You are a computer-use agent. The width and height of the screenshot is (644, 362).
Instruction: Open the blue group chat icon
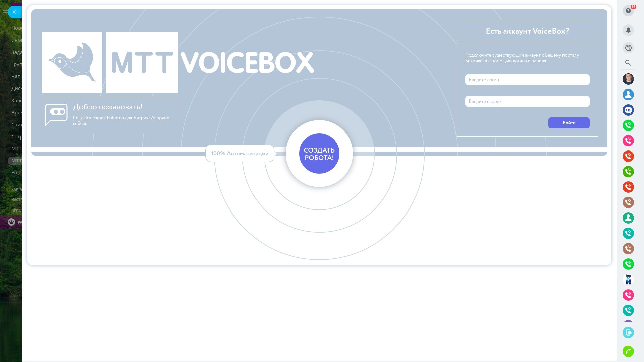coord(628,110)
